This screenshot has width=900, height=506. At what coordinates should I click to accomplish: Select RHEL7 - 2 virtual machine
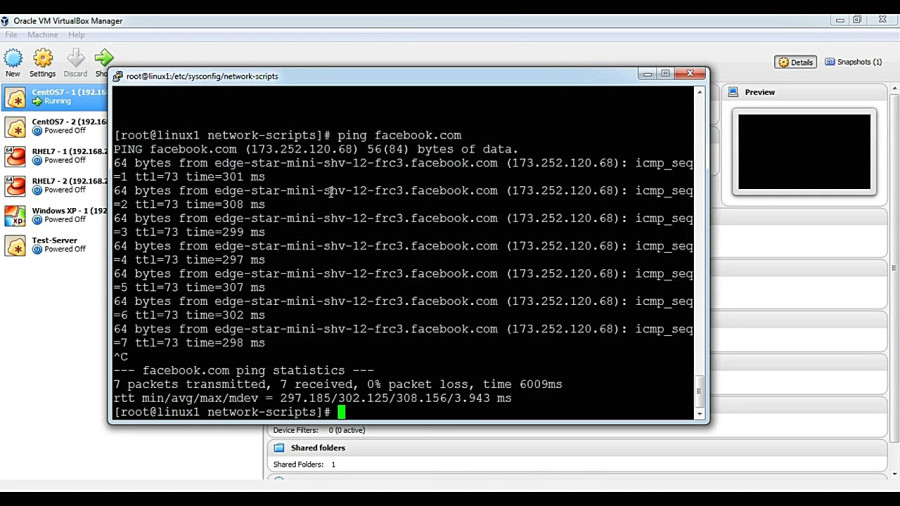point(55,185)
